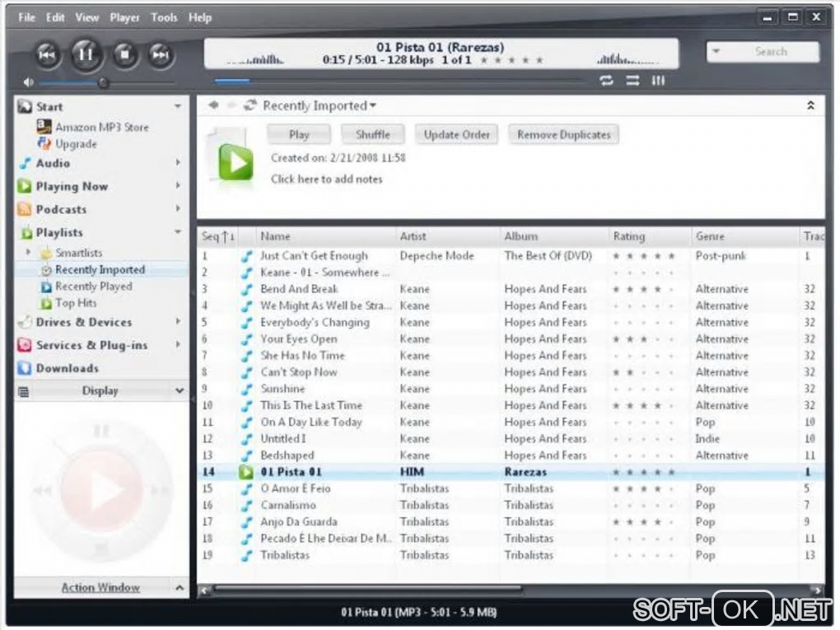Select Services & Plug-ins icon
Screen dimensions: 840x630
[25, 345]
